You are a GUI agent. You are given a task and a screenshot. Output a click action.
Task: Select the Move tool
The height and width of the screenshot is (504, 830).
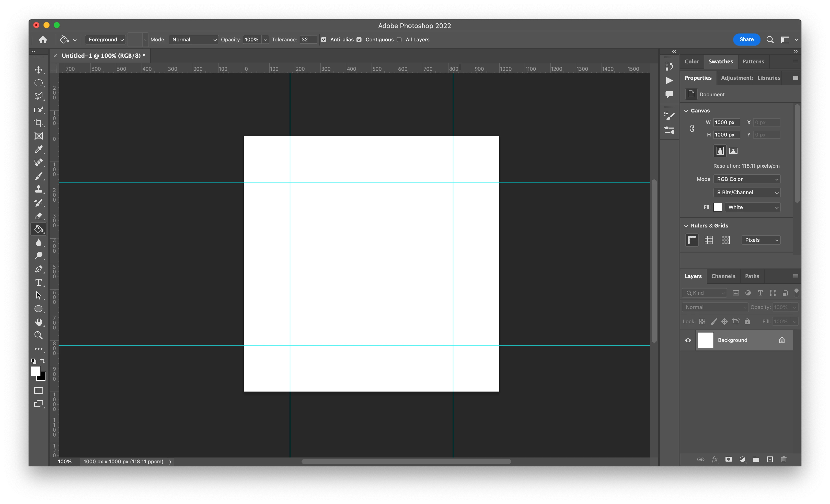(38, 70)
